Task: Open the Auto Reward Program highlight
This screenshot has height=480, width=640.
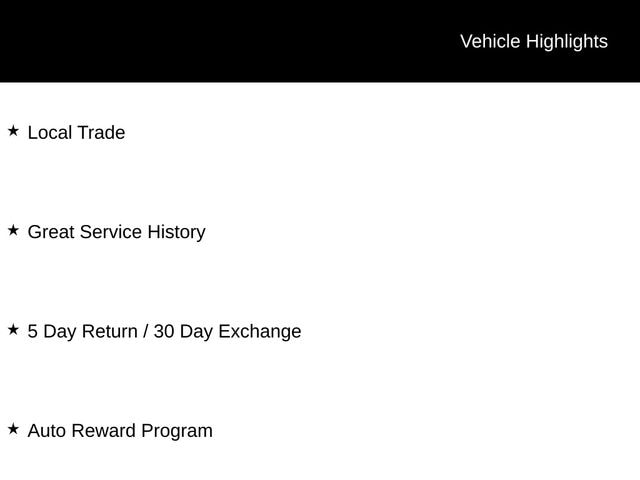Action: pos(120,431)
